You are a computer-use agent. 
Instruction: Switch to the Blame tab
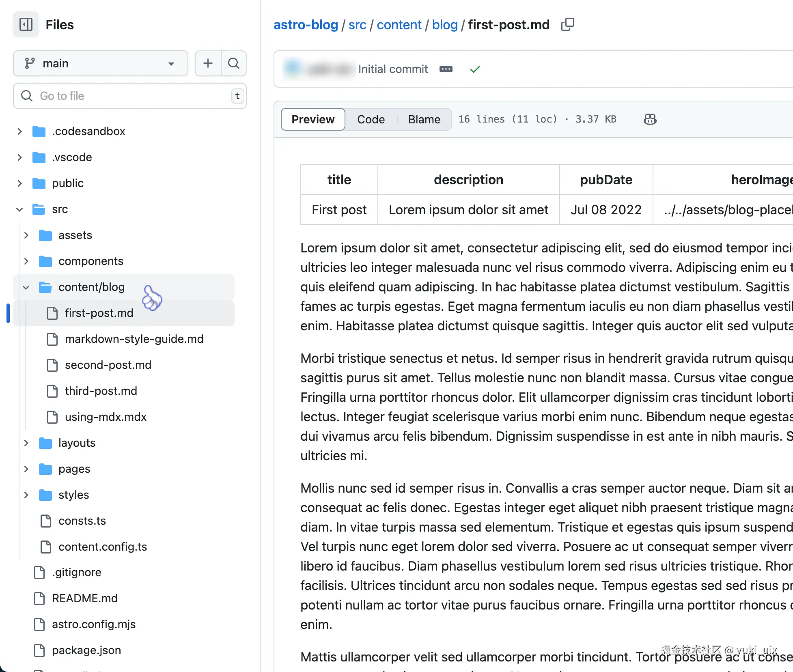(424, 119)
